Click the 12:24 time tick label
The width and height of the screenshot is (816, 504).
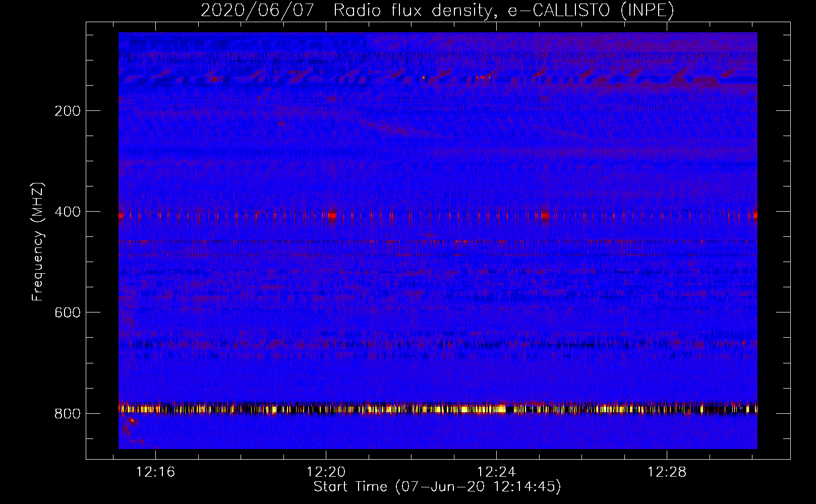[x=496, y=472]
